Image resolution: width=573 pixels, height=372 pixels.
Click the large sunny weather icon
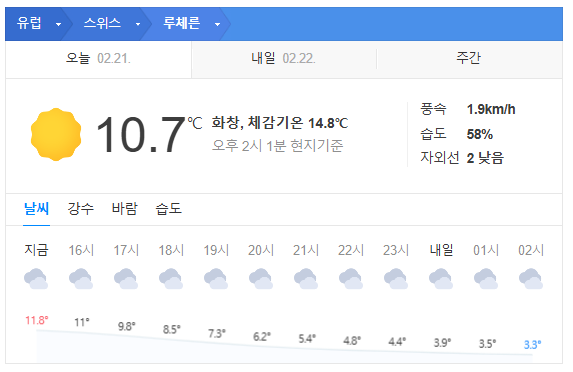pyautogui.click(x=56, y=134)
